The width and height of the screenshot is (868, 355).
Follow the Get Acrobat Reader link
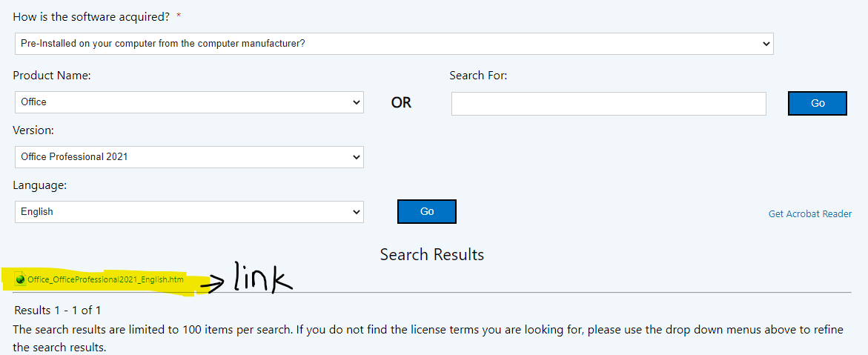click(x=810, y=213)
